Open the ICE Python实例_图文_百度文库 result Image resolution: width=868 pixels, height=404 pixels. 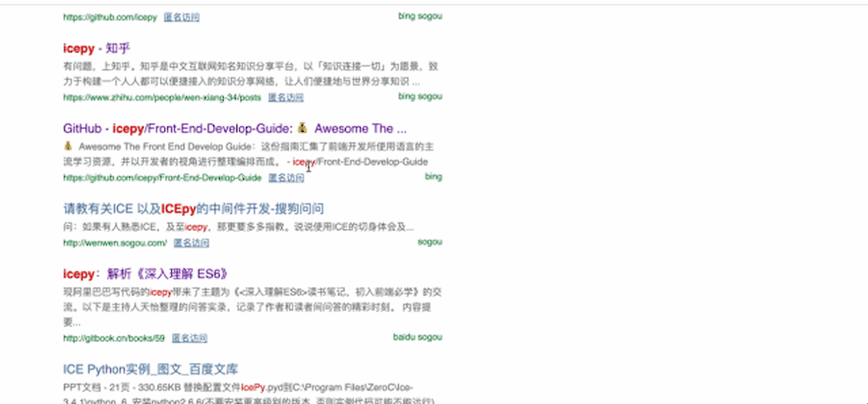click(x=150, y=370)
